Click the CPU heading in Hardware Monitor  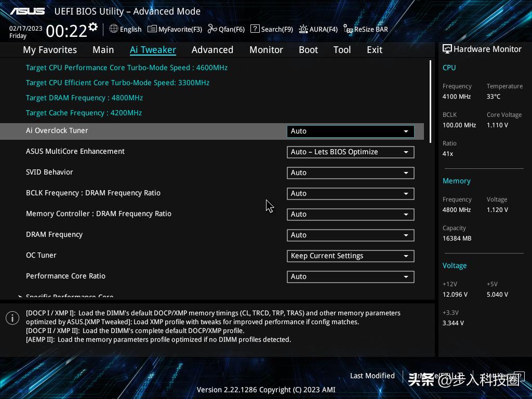(449, 68)
